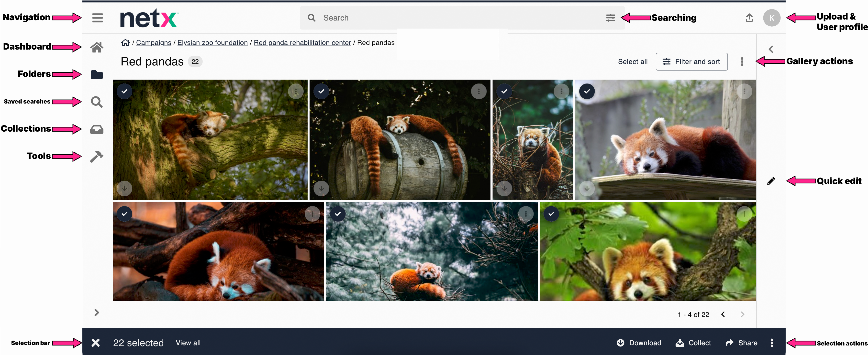
Task: Open advanced search filter sliders icon
Action: (611, 18)
